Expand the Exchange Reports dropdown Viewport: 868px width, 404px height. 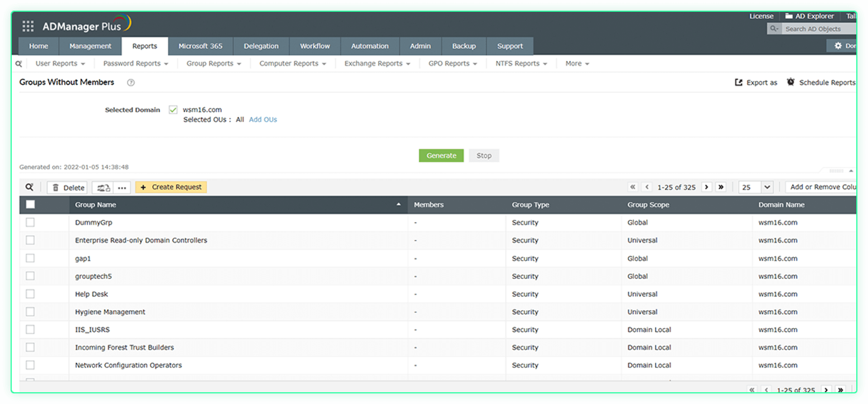click(x=377, y=64)
